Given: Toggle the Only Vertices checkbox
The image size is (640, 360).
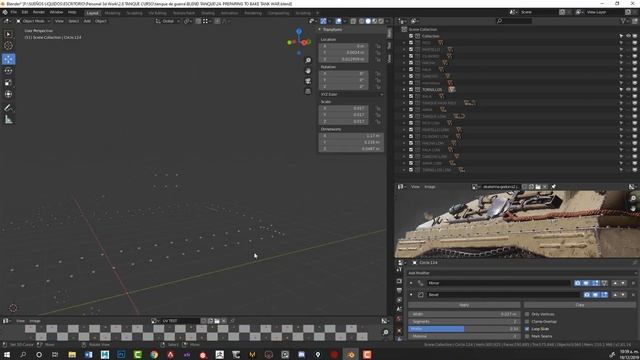Looking at the screenshot, I should [527, 314].
